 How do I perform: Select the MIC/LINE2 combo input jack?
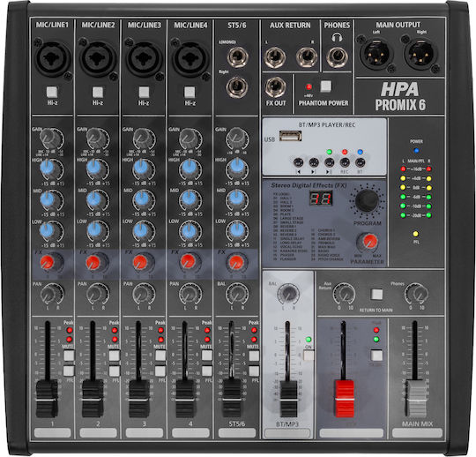coord(98,58)
